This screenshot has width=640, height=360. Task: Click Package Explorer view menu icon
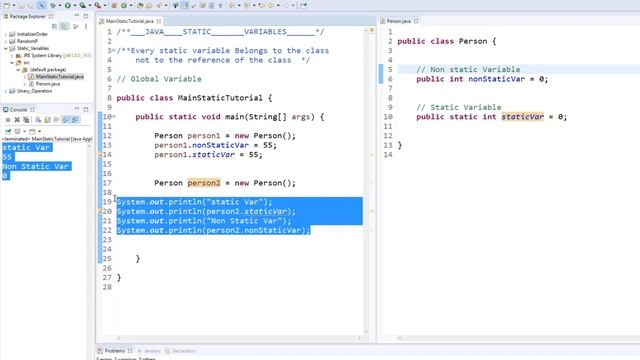tap(86, 27)
